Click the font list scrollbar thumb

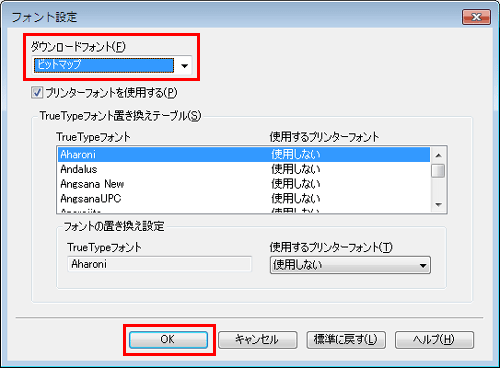[438, 171]
